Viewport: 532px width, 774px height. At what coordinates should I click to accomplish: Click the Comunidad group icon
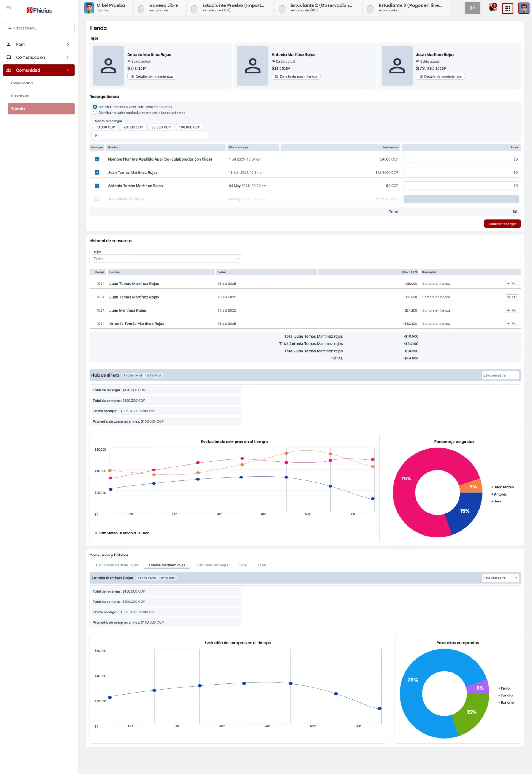9,70
